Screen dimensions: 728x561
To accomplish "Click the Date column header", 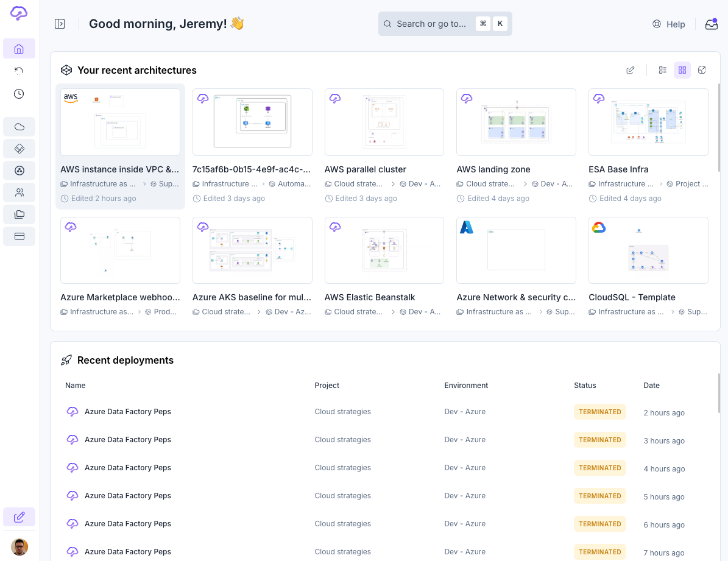I will point(651,386).
